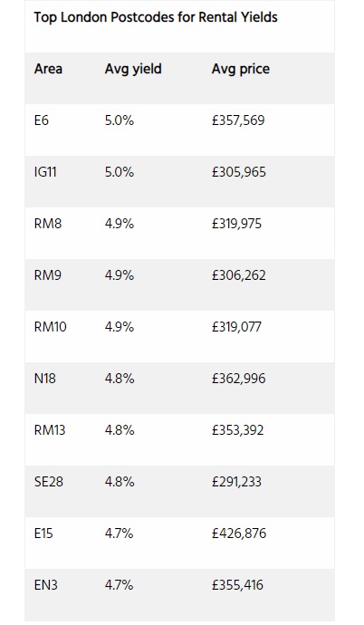Click the RM13 area cell
This screenshot has width=364, height=625.
(50, 430)
